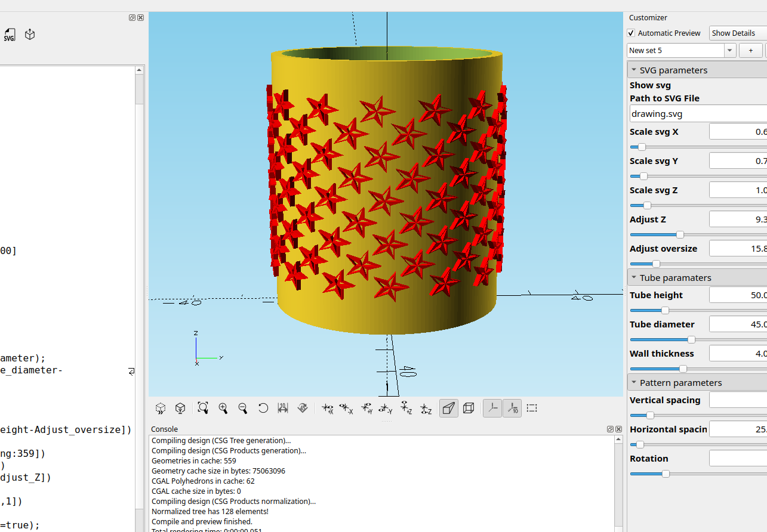The width and height of the screenshot is (767, 532).
Task: Toggle the Automatic Preview checkbox
Action: coord(631,33)
